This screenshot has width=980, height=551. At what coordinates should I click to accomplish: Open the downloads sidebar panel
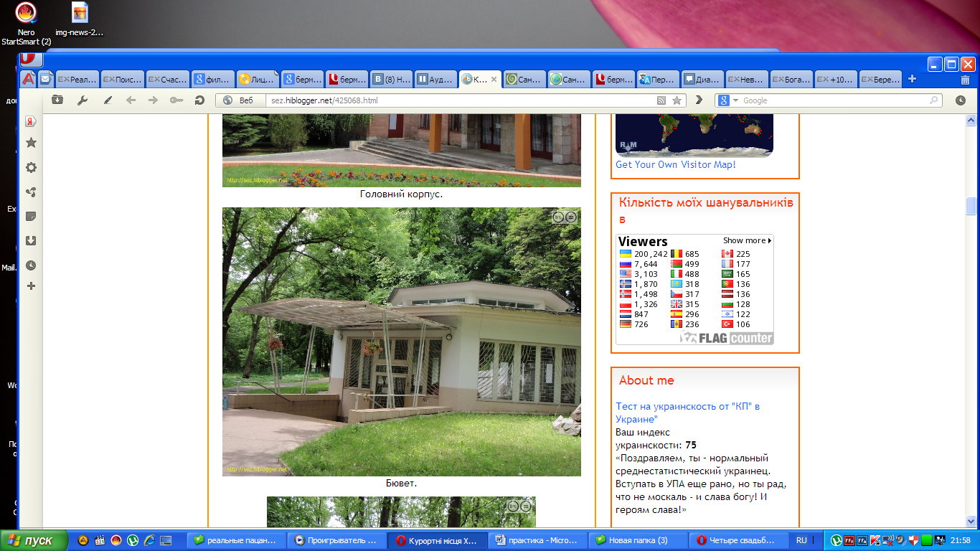coord(31,241)
